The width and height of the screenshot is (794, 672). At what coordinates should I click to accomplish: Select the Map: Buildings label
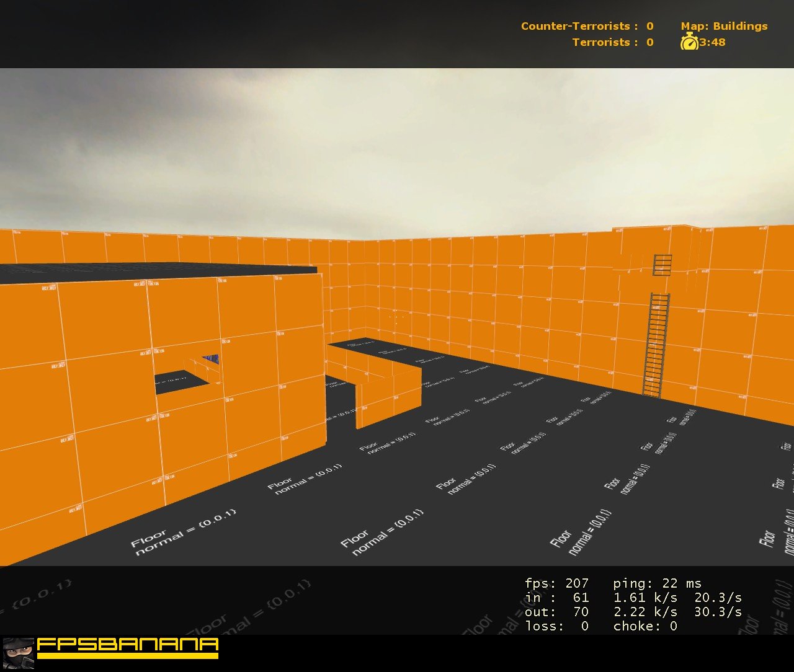[723, 26]
